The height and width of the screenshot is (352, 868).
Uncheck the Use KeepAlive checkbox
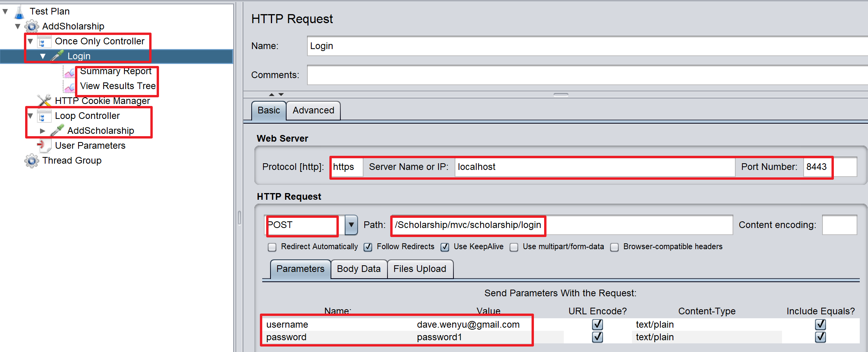(x=445, y=247)
